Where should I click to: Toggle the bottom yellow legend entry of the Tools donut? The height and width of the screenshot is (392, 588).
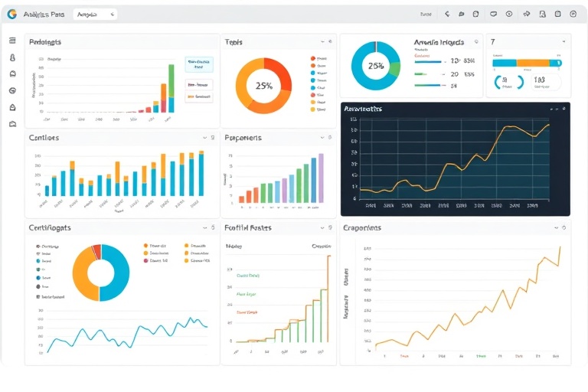(313, 109)
